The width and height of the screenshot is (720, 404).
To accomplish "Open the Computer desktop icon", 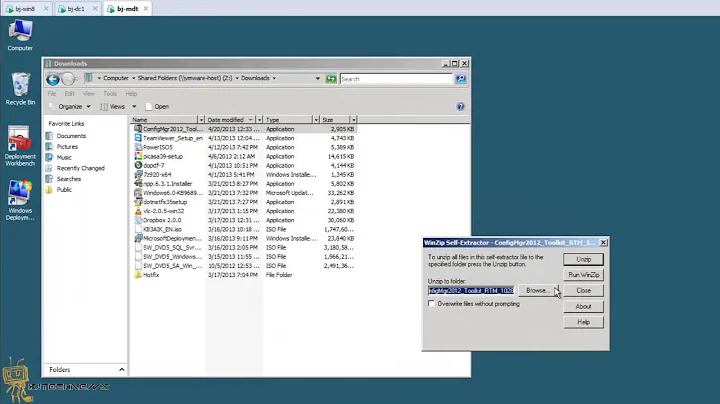I will point(20,35).
